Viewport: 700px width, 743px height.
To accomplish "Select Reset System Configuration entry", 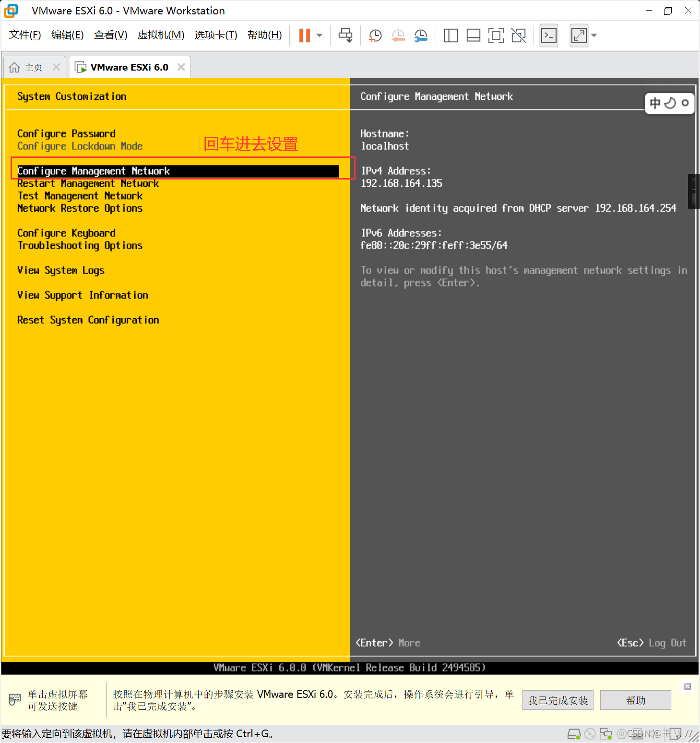I will (88, 320).
